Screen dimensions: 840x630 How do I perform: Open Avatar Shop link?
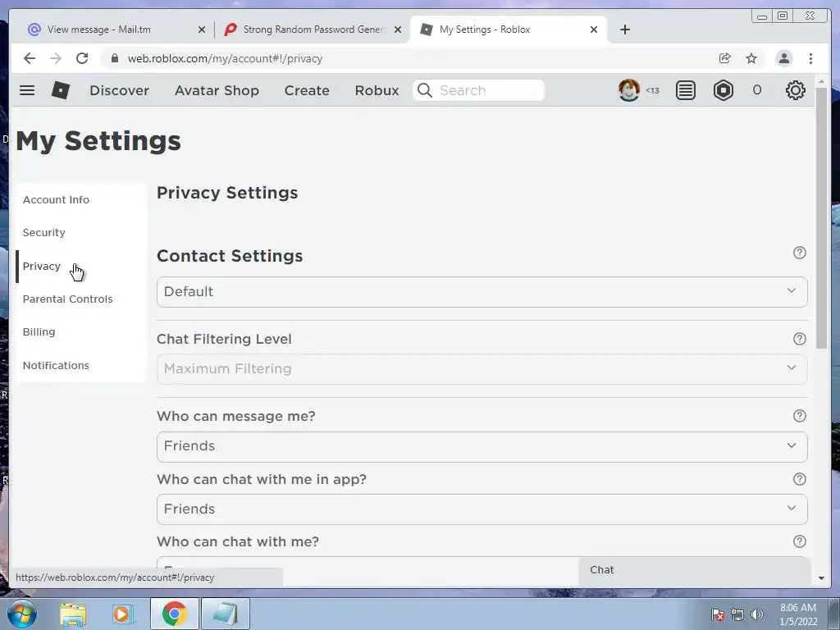click(217, 90)
